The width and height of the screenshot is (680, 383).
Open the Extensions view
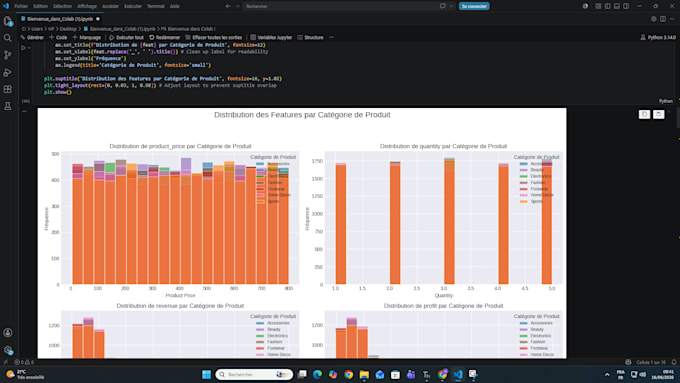[x=8, y=89]
